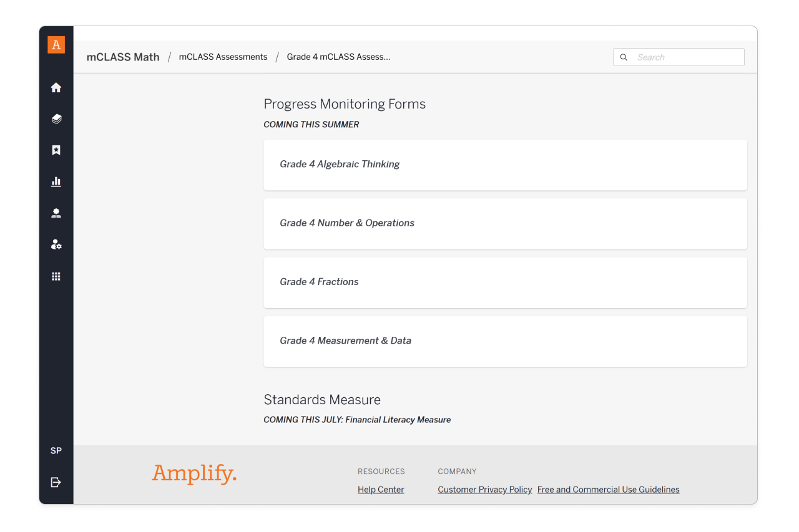Click inside the Search input field

687,57
